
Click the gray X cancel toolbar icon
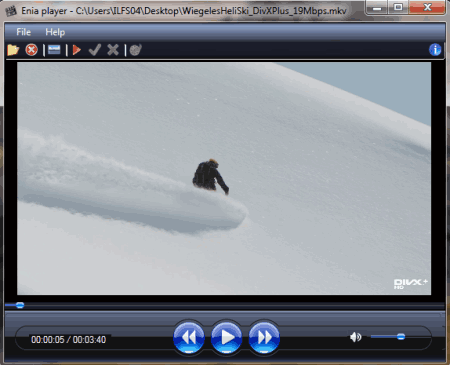[x=113, y=50]
